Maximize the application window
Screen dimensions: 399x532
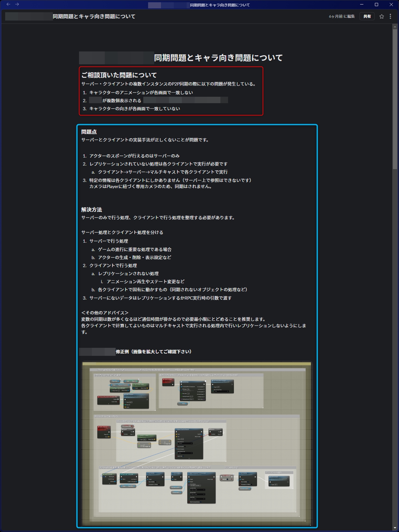[x=376, y=5]
